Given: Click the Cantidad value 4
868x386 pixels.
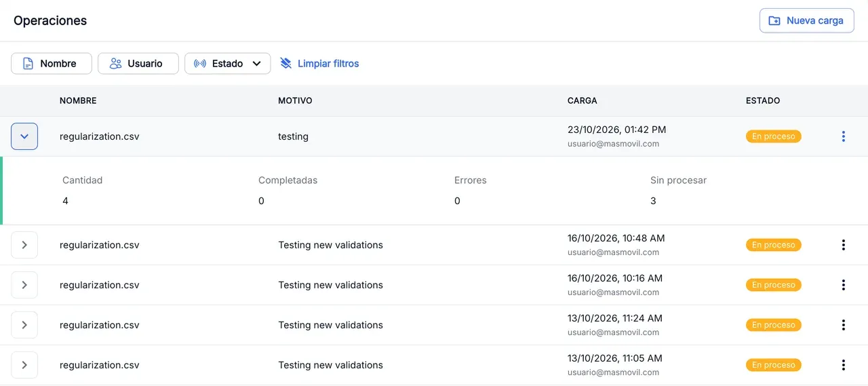Looking at the screenshot, I should (65, 201).
